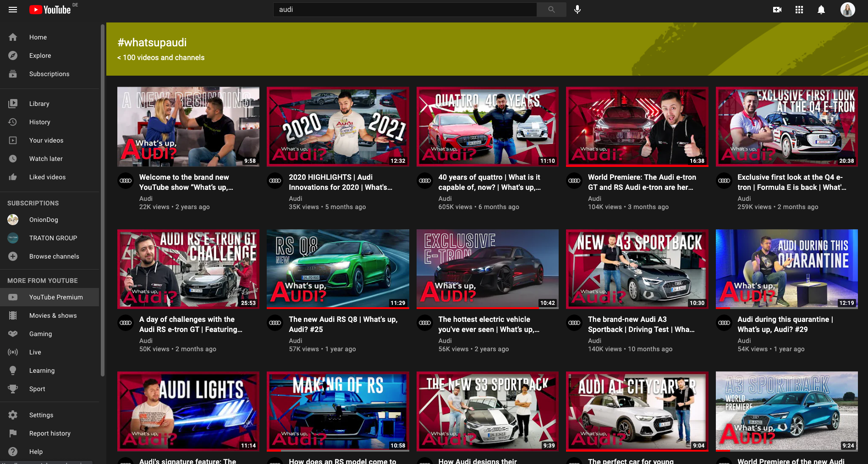Open the notifications bell

click(x=821, y=10)
